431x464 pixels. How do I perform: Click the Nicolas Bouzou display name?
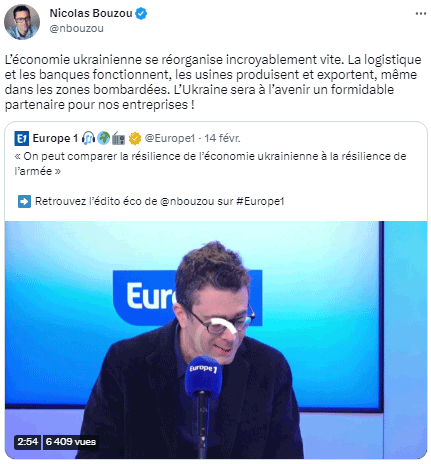point(91,13)
